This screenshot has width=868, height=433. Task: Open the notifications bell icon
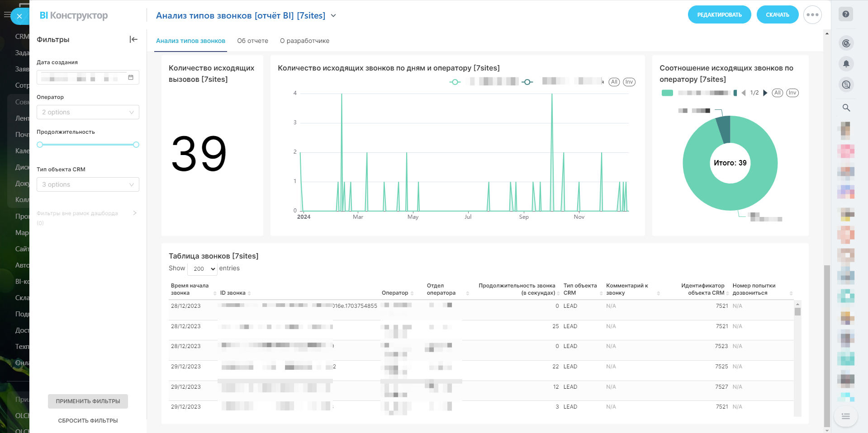[846, 64]
